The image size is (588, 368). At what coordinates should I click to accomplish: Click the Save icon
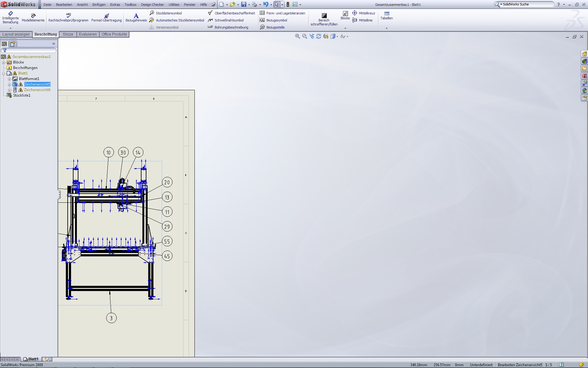pos(244,5)
